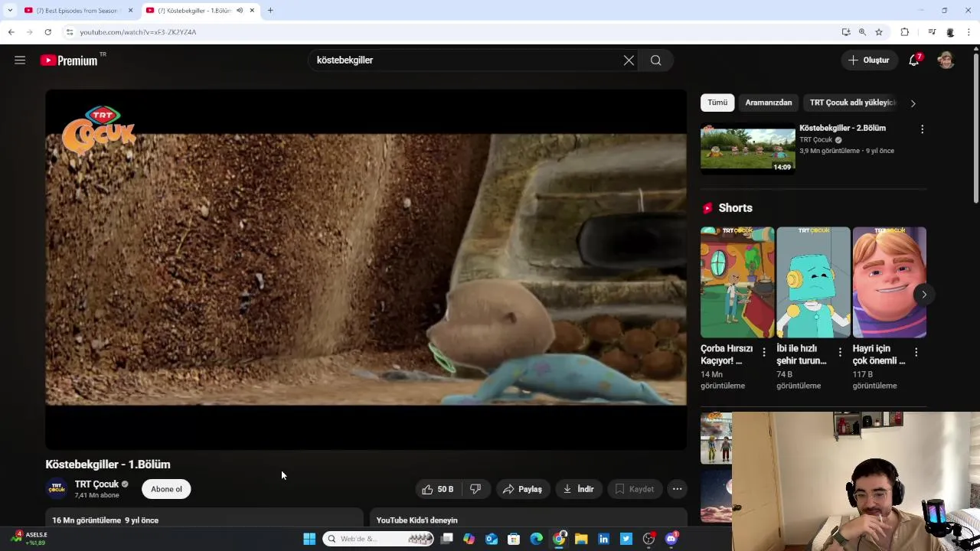This screenshot has width=980, height=551.
Task: Open Copilot from the taskbar
Action: pos(469,539)
